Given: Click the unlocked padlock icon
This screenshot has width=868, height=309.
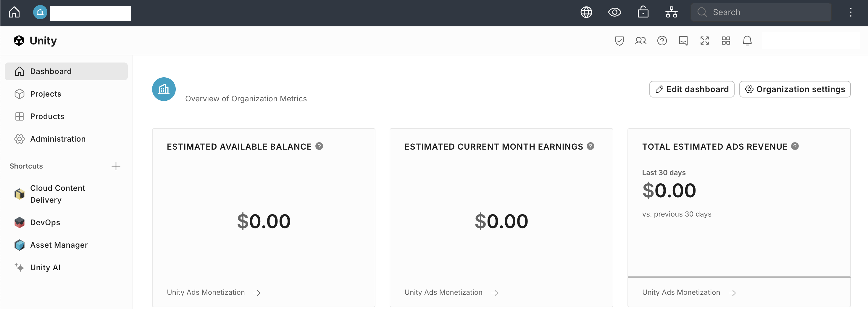Looking at the screenshot, I should pyautogui.click(x=643, y=12).
